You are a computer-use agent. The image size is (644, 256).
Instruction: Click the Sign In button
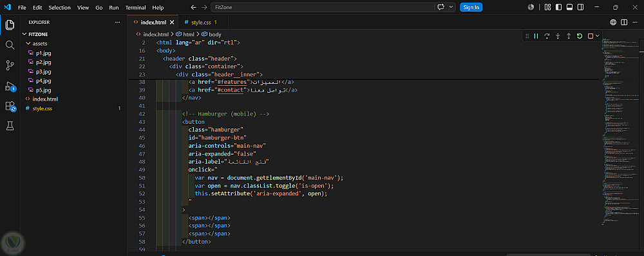(x=471, y=7)
